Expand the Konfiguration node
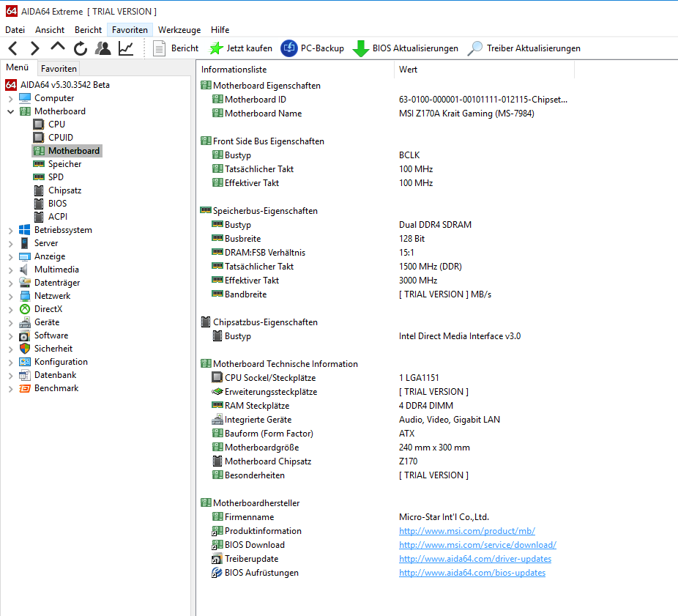This screenshot has height=616, width=678. point(11,363)
